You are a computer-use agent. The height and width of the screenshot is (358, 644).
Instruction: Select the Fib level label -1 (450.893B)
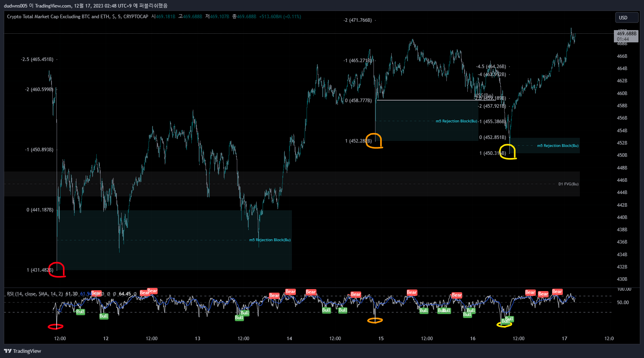[x=39, y=150]
